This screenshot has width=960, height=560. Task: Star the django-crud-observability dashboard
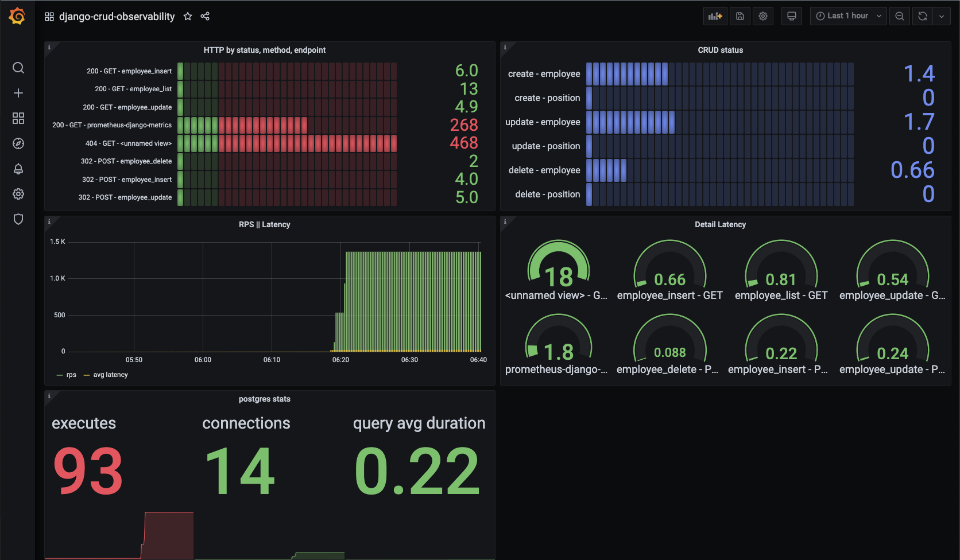pos(188,16)
